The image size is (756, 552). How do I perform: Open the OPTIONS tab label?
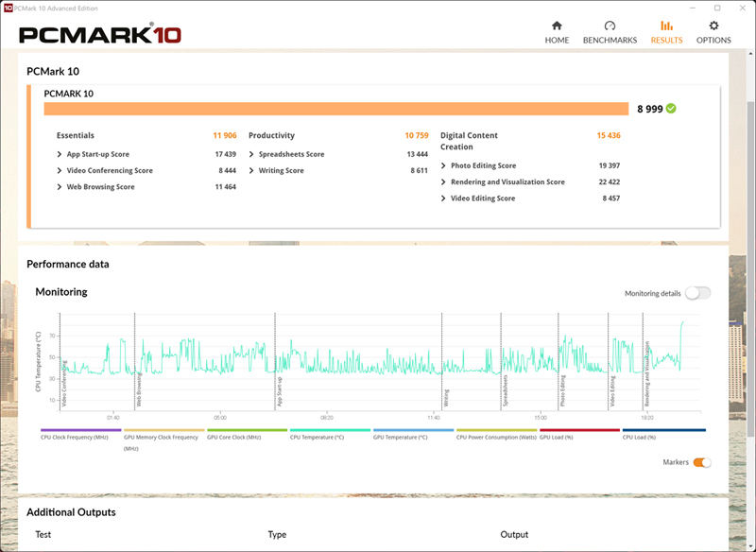713,40
